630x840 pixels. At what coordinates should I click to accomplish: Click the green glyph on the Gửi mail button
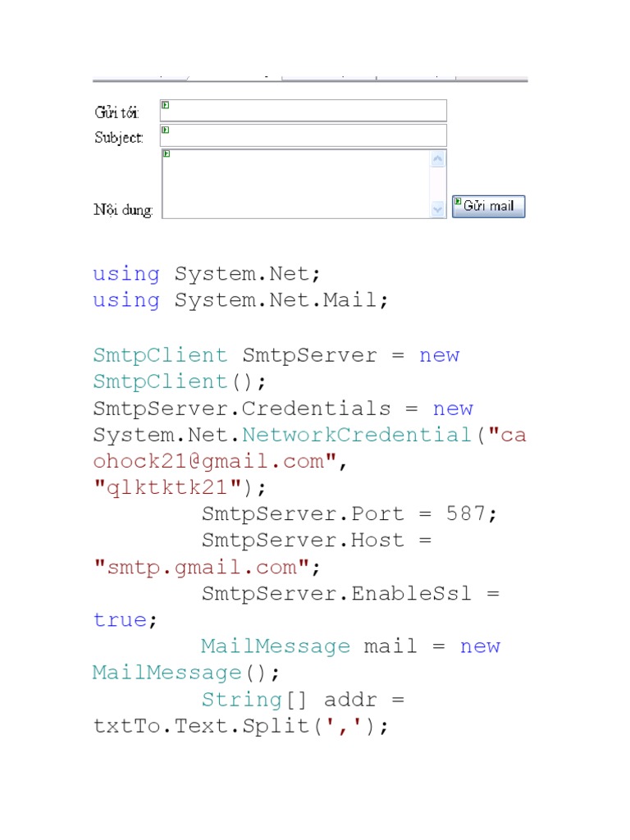pyautogui.click(x=458, y=202)
